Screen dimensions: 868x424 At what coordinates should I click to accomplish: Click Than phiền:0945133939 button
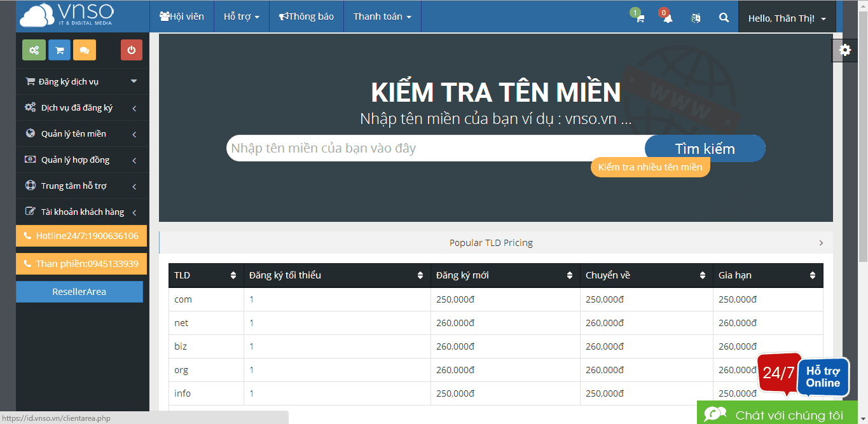pyautogui.click(x=81, y=264)
